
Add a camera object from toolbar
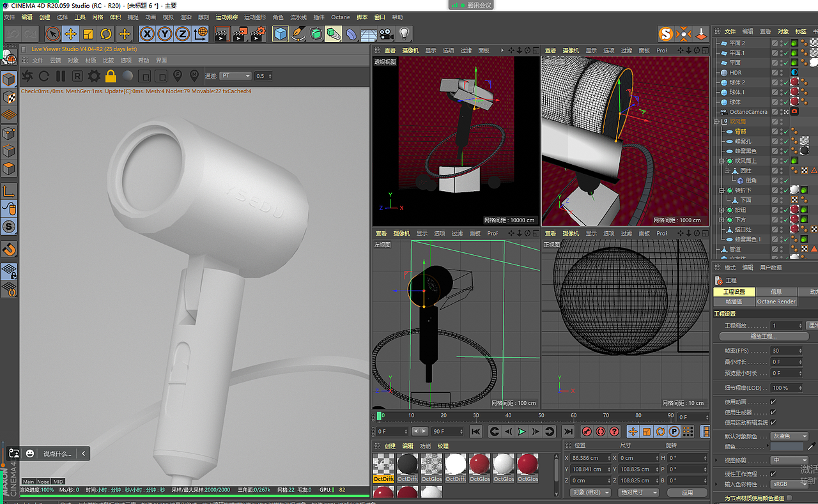click(x=386, y=34)
